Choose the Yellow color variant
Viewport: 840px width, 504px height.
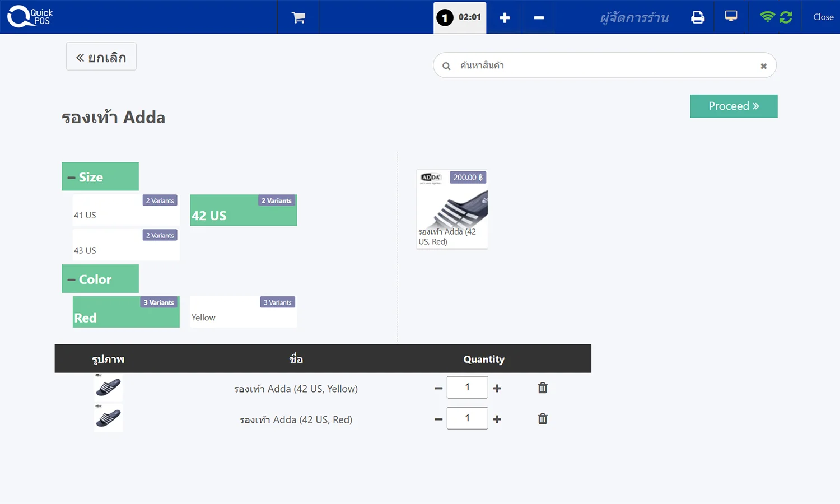click(243, 312)
